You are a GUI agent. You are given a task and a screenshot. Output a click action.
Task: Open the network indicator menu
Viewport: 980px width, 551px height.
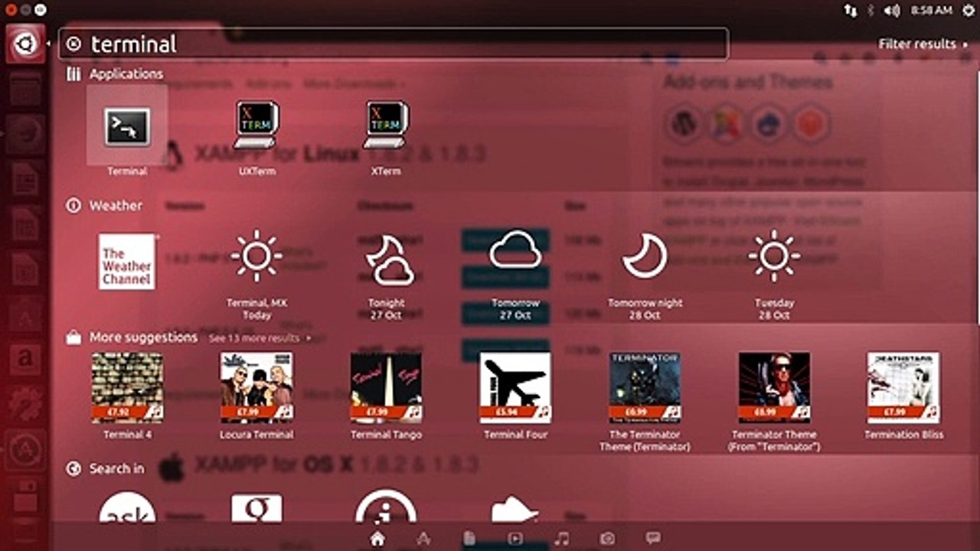851,10
